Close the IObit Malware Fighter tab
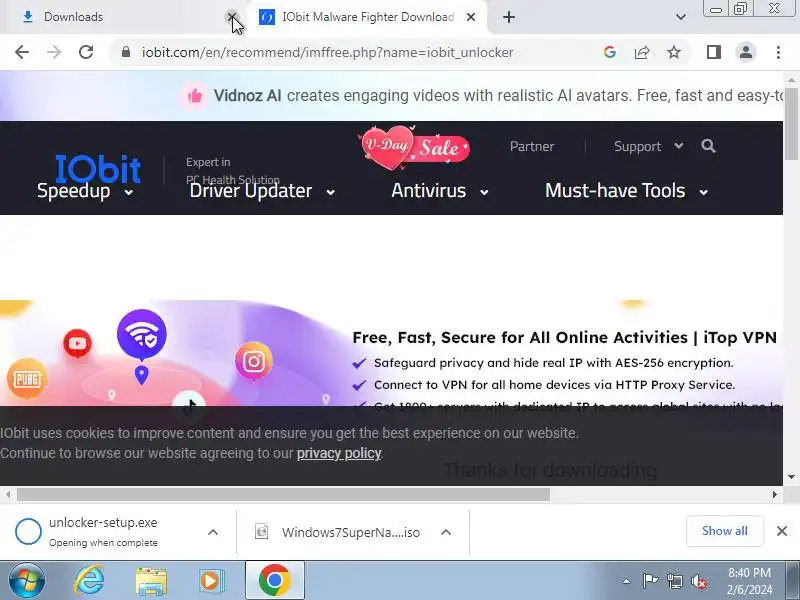Screen dimensions: 800x600 pos(471,17)
